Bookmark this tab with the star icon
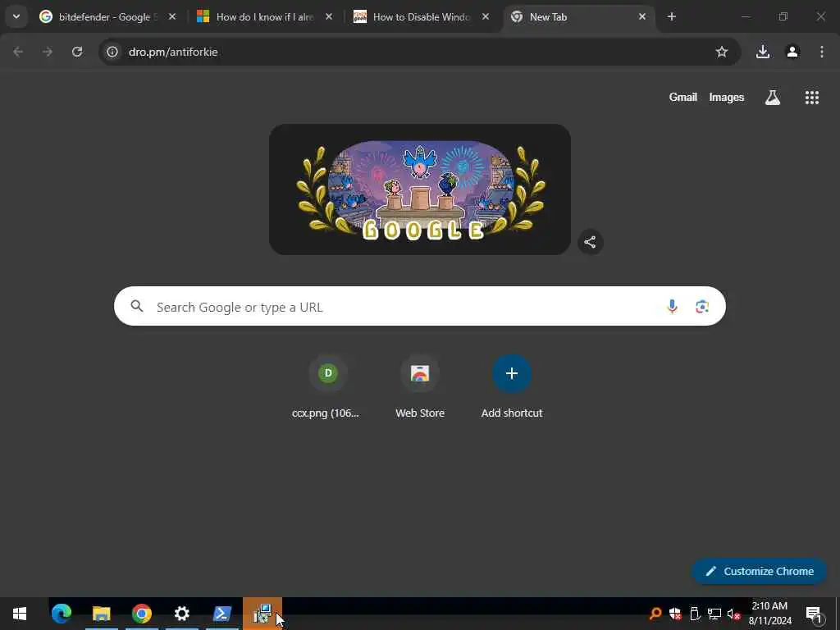 tap(722, 52)
